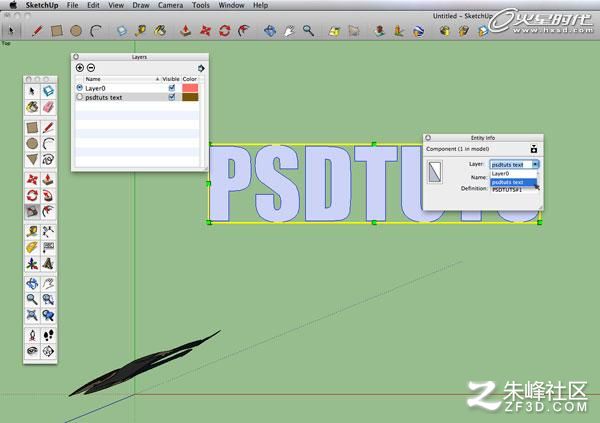600x423 pixels.
Task: Set Layer0 as active layer radio
Action: pos(80,88)
